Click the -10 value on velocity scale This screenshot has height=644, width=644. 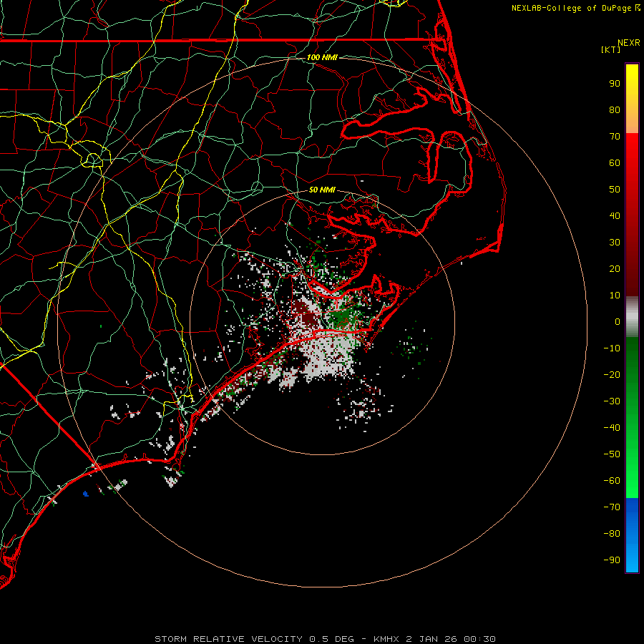tap(612, 348)
